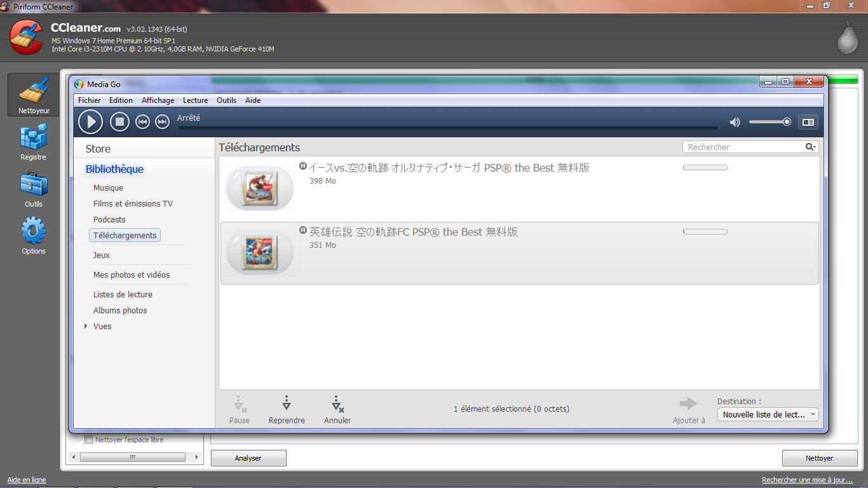Toggle Nettoyer l'espace libre checkbox
Screen dimensions: 868x488
(89, 439)
